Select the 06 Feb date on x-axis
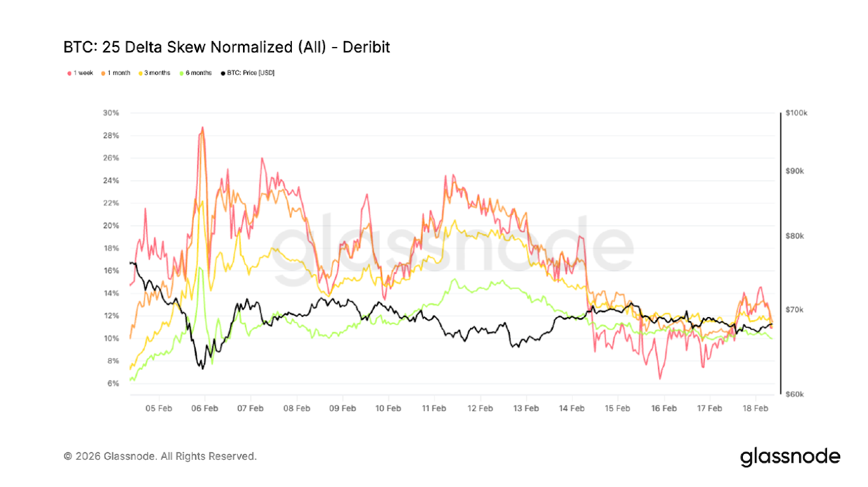Image resolution: width=868 pixels, height=487 pixels. (205, 408)
